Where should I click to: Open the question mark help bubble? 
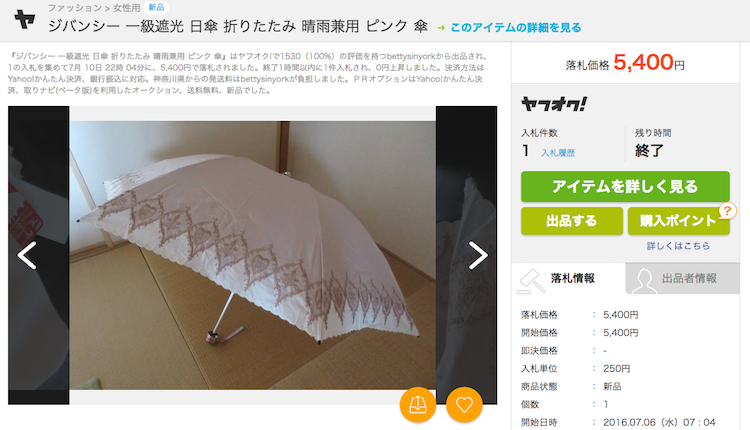[727, 210]
